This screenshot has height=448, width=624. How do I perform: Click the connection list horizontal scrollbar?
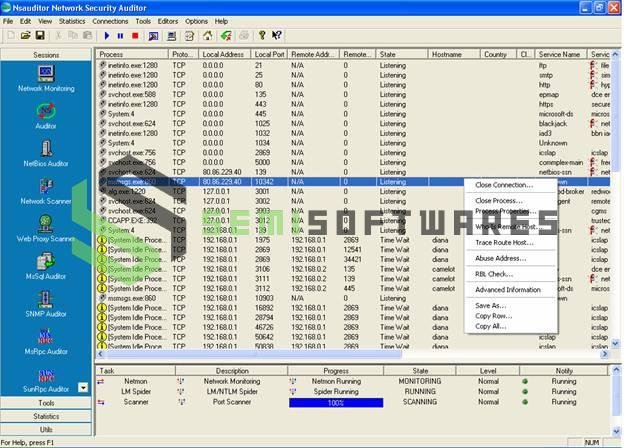[352, 354]
